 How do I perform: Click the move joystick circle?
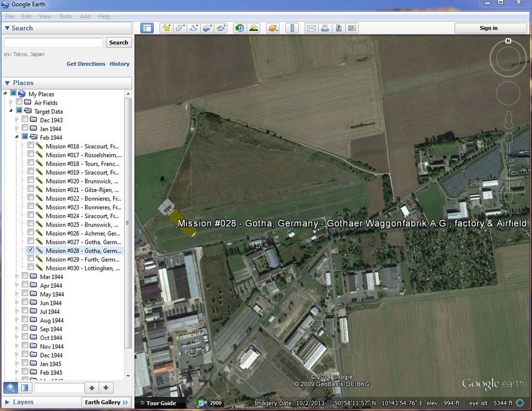click(508, 93)
